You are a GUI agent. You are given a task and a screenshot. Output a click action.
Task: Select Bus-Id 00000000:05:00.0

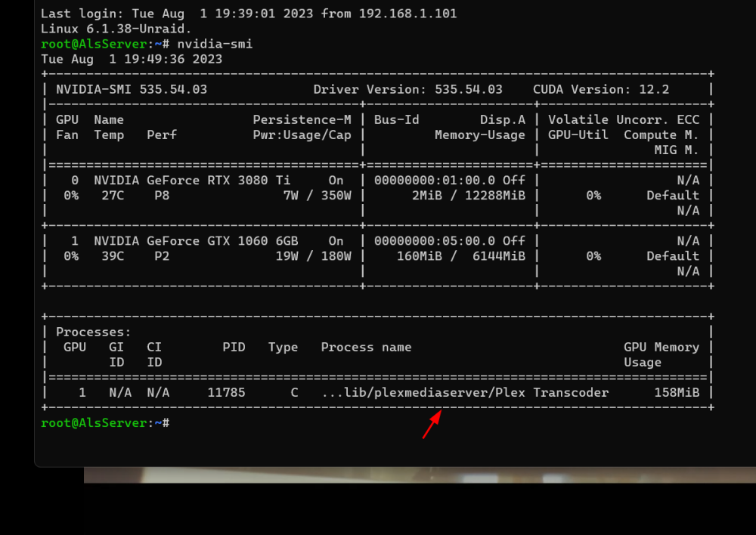435,240
